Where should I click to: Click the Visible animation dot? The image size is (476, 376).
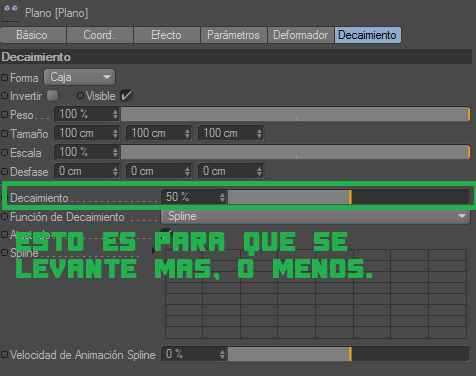click(x=80, y=96)
